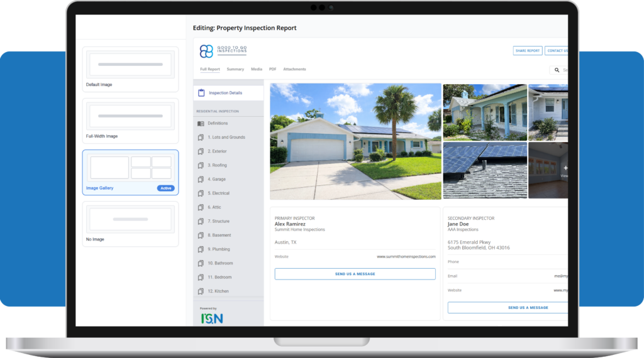Click the Roofing section icon
Image resolution: width=644 pixels, height=358 pixels.
(201, 165)
